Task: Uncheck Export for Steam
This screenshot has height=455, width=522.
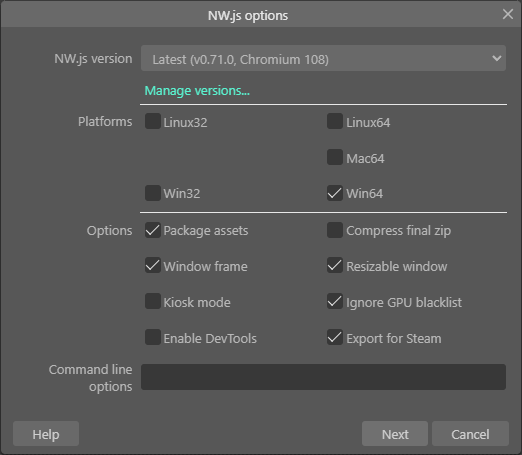Action: pyautogui.click(x=335, y=337)
